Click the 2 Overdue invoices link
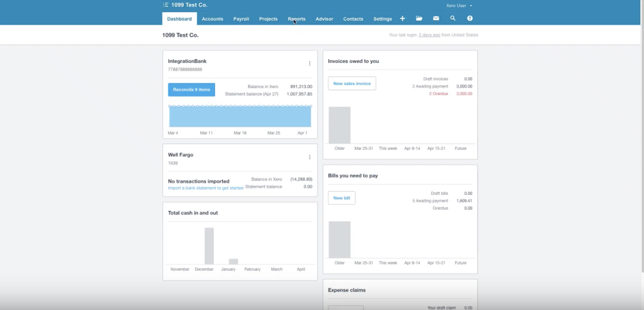Image resolution: width=644 pixels, height=310 pixels. click(x=439, y=94)
